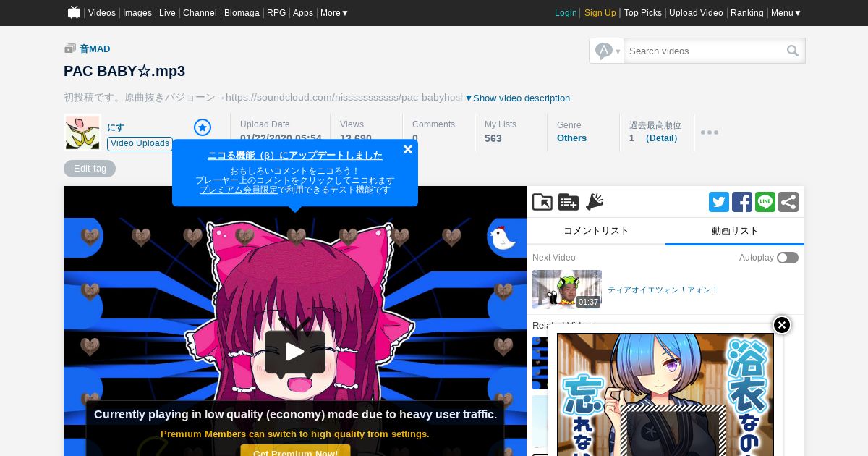Open Apps section
The image size is (868, 456).
pos(303,13)
